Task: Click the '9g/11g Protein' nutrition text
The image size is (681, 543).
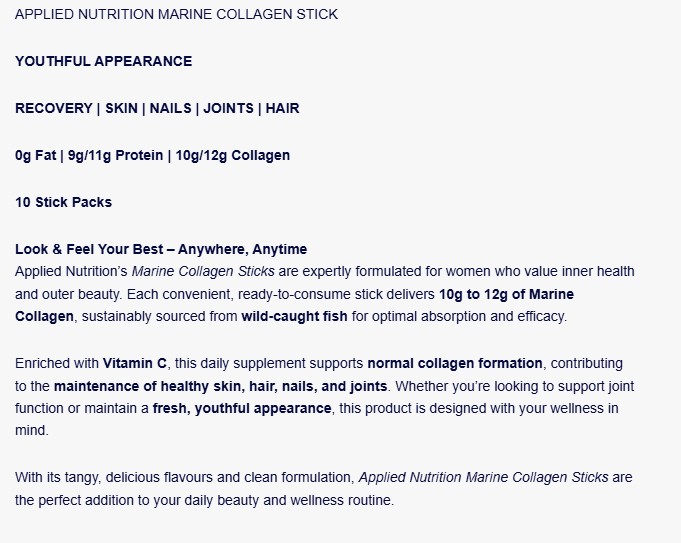Action: (x=113, y=155)
